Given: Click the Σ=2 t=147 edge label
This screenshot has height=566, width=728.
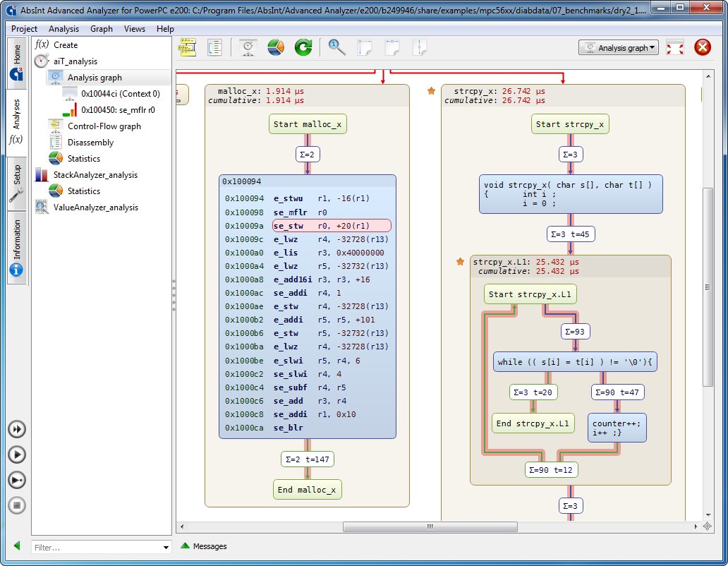Looking at the screenshot, I should (308, 459).
